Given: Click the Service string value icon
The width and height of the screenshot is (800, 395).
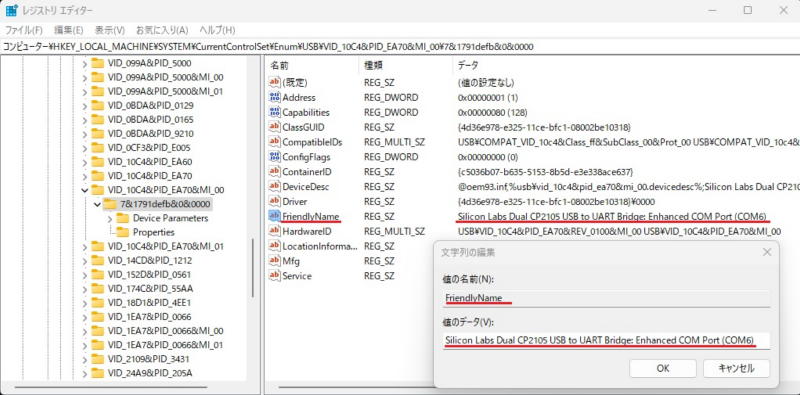Looking at the screenshot, I should 274,276.
